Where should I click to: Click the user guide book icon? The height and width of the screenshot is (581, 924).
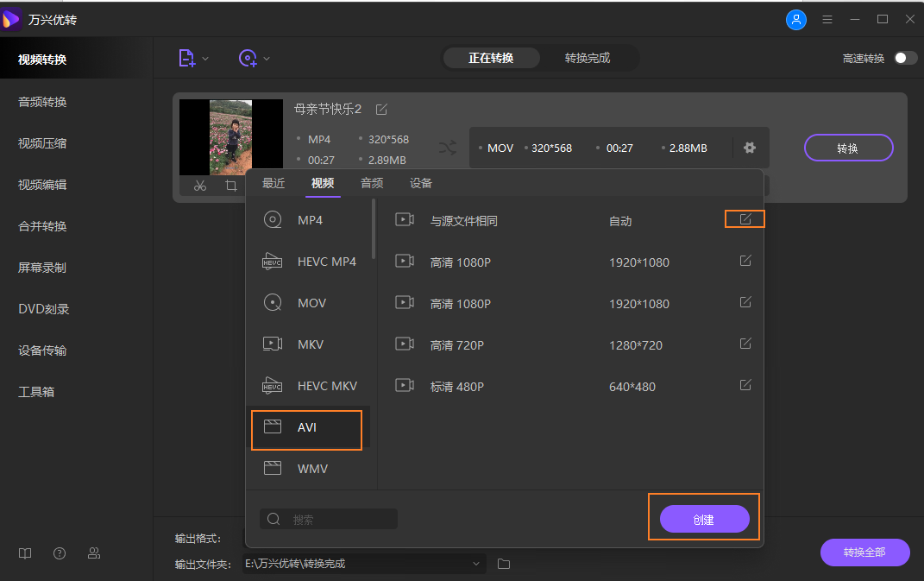click(x=24, y=553)
